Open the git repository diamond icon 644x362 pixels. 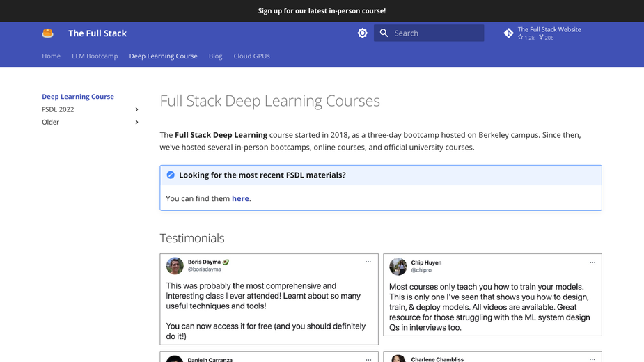click(508, 33)
